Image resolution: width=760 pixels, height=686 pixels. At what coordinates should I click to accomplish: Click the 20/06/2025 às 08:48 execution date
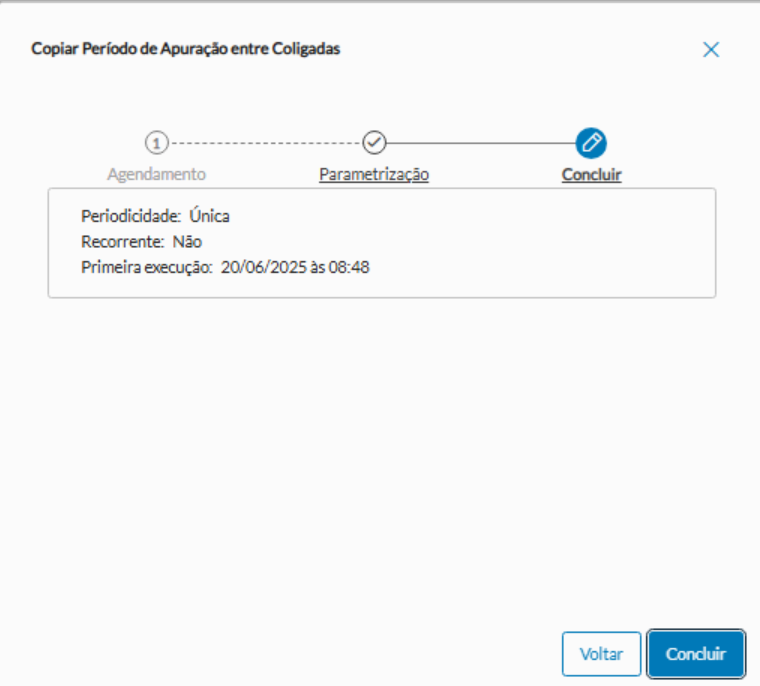point(295,267)
